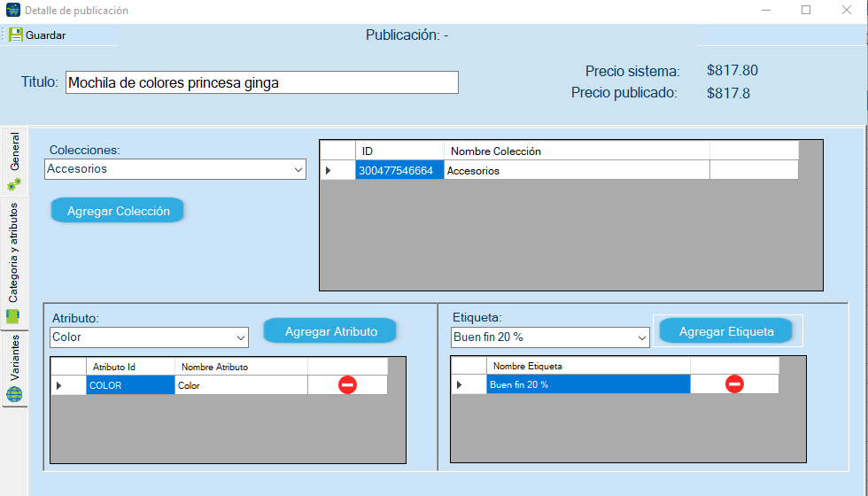Click into the Titulo text field
The image size is (868, 496).
[x=262, y=82]
